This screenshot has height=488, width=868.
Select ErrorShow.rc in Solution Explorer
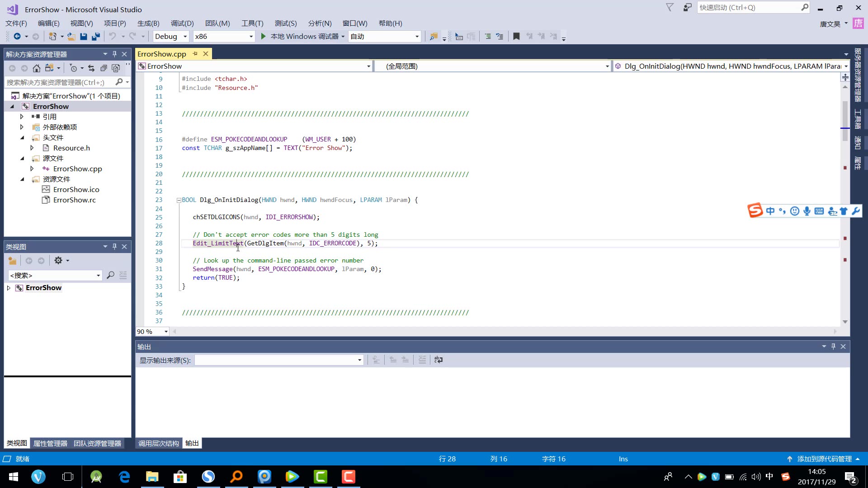point(74,200)
